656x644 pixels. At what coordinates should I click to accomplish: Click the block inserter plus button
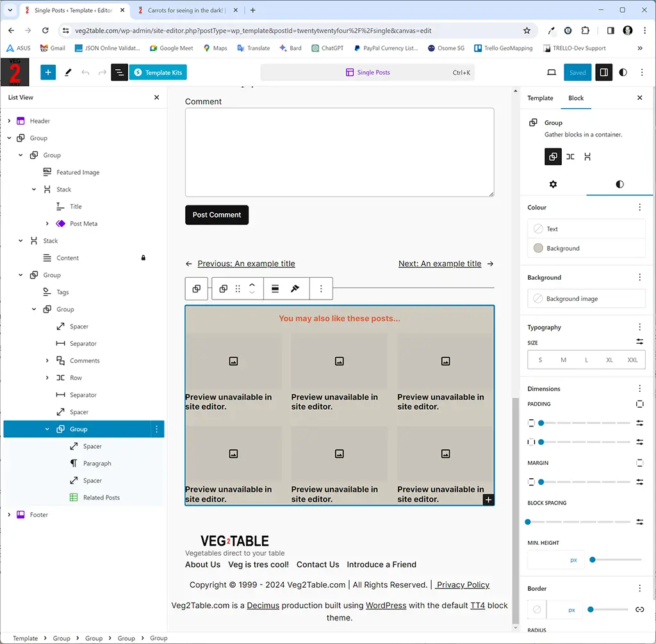48,72
